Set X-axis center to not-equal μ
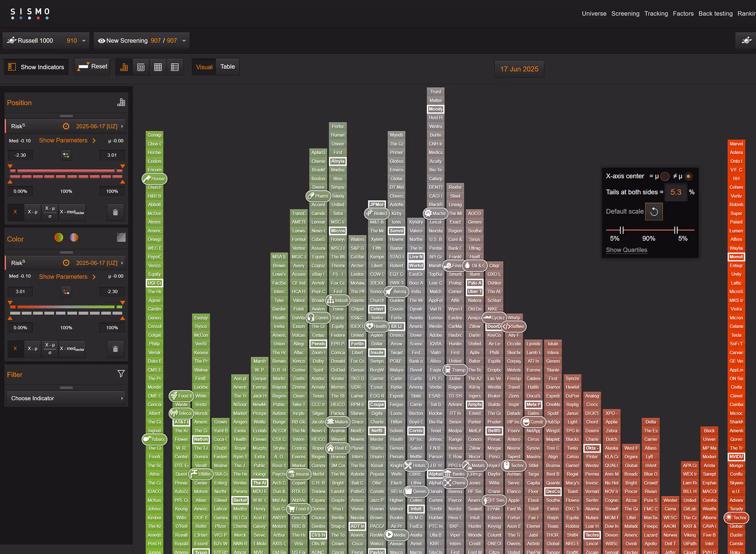Image resolution: width=756 pixels, height=554 pixels. click(x=688, y=177)
